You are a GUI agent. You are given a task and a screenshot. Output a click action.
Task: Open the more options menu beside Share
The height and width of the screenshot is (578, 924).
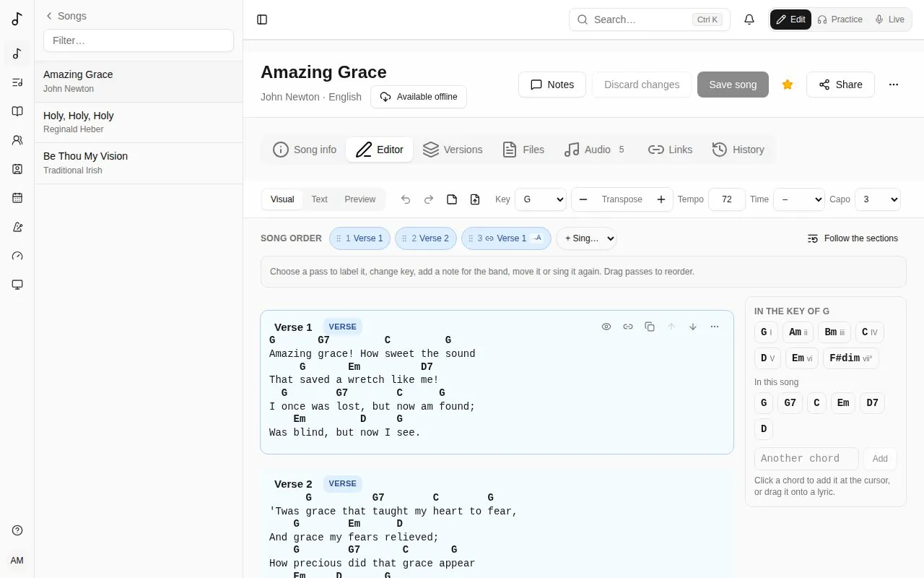pyautogui.click(x=894, y=85)
